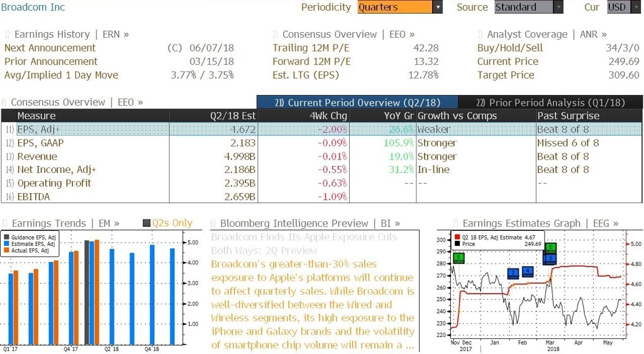The height and width of the screenshot is (354, 644).
Task: Open the Broadcom Apple Exposure preview headline
Action: [x=304, y=243]
